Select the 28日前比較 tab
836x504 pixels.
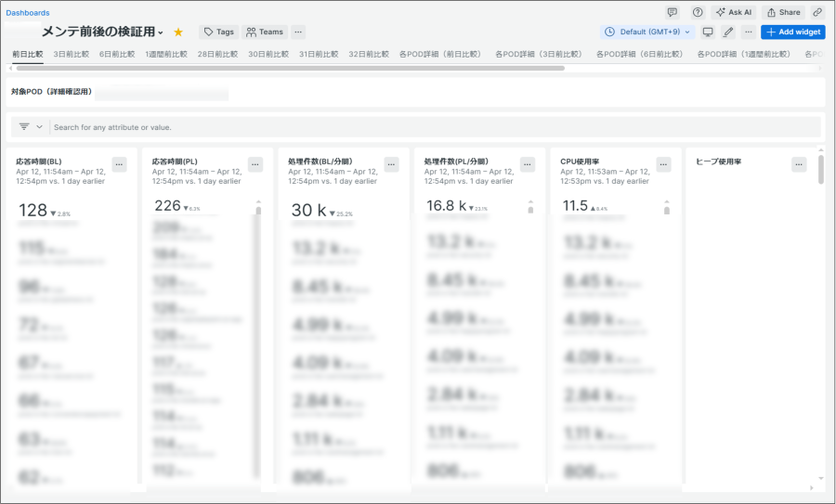[x=217, y=55]
